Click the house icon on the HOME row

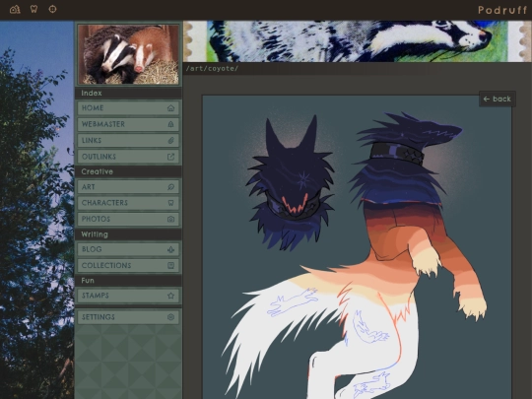click(x=170, y=108)
